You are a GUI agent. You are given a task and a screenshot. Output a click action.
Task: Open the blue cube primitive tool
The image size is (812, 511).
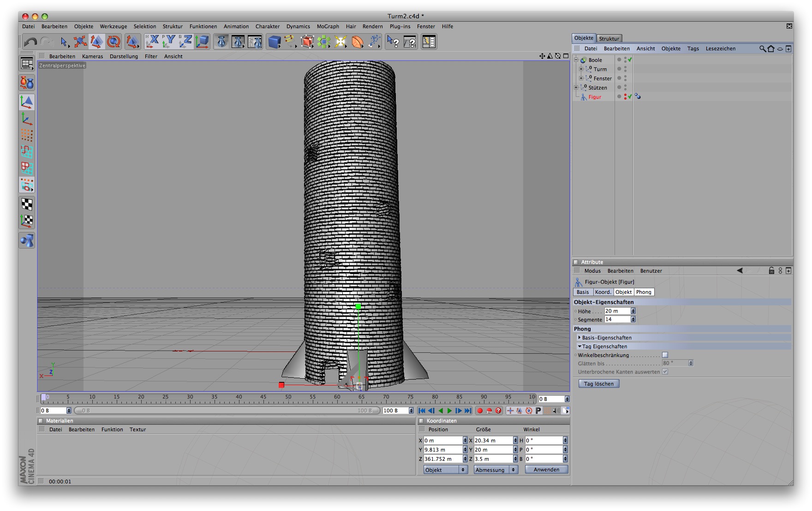(275, 42)
